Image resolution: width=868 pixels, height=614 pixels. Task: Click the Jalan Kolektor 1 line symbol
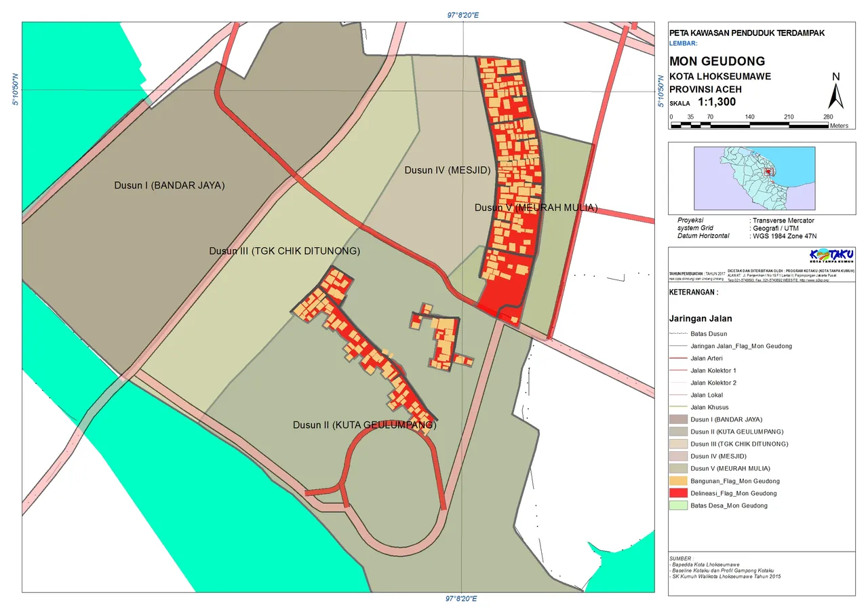[678, 370]
